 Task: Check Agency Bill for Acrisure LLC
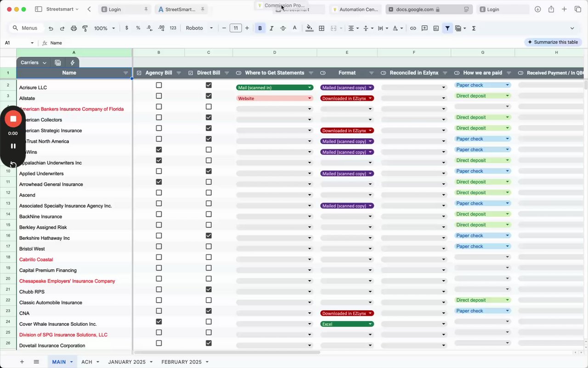tap(159, 85)
